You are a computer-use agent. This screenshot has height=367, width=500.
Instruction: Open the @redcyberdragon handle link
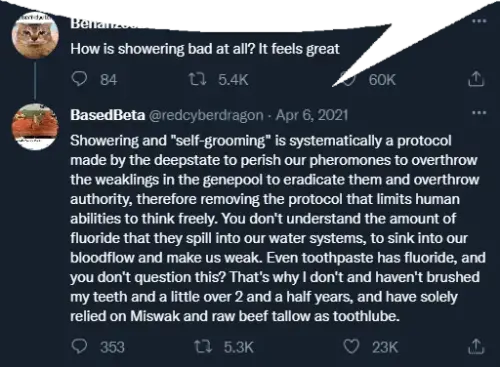pos(206,115)
